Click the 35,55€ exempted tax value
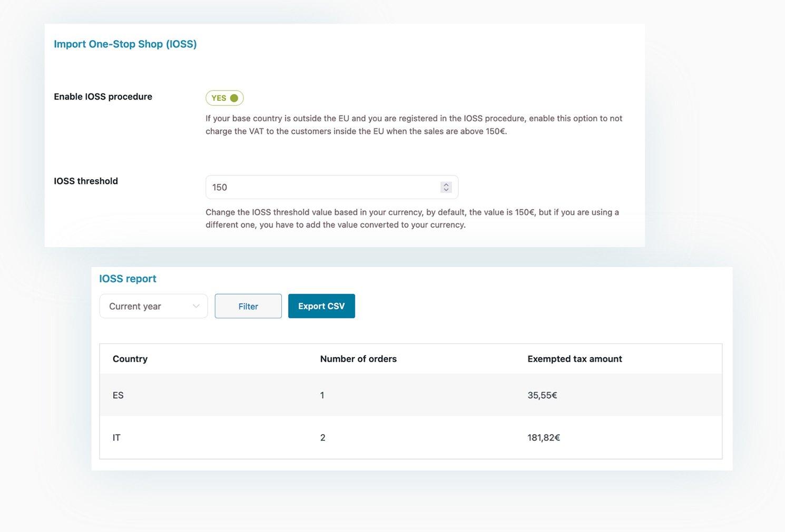Image resolution: width=785 pixels, height=532 pixels. tap(542, 395)
